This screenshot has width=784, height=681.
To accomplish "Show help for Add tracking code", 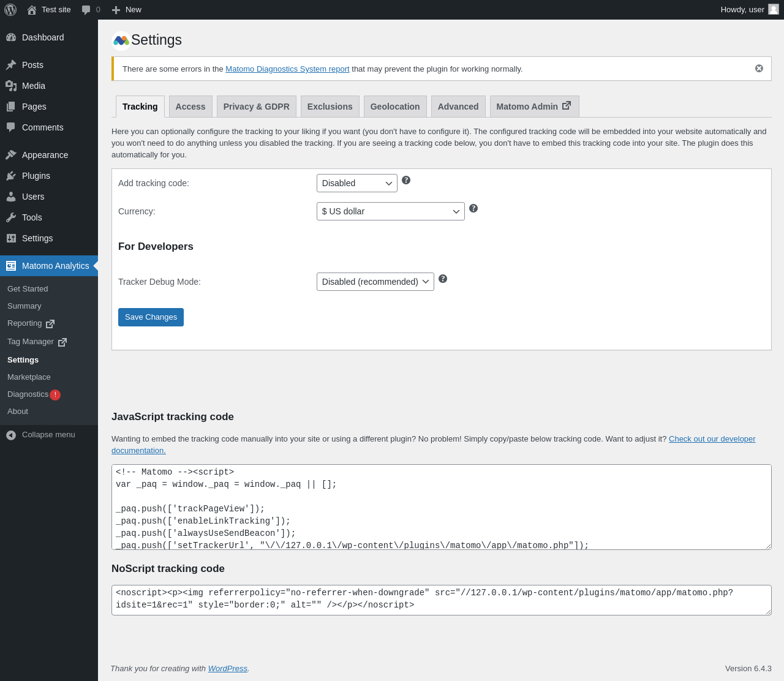I will 406,180.
